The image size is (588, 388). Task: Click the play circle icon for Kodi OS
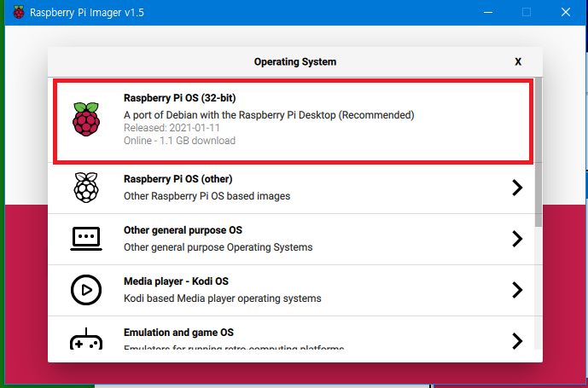point(86,290)
